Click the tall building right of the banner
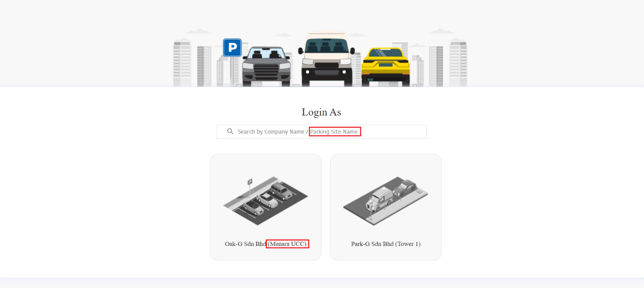The width and height of the screenshot is (644, 288). [458, 63]
